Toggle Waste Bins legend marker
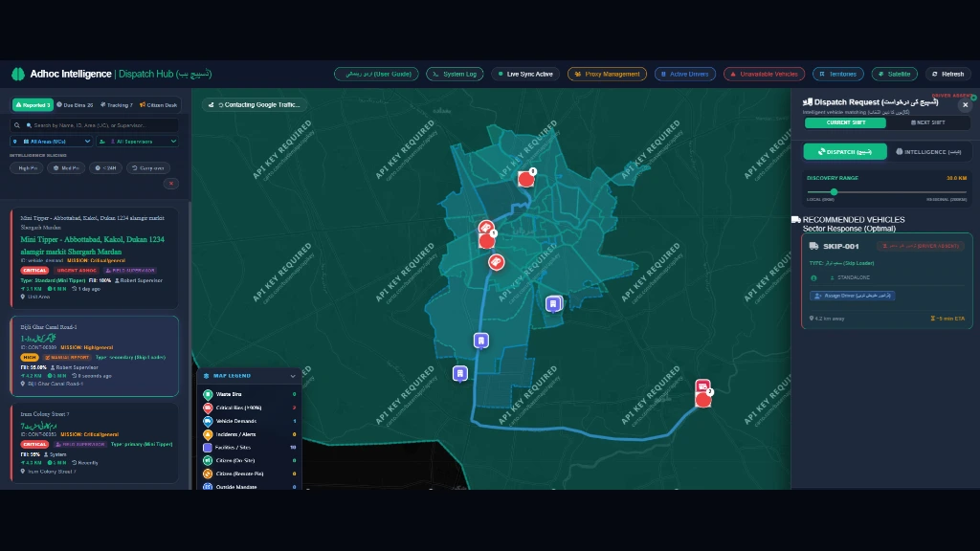 click(208, 394)
